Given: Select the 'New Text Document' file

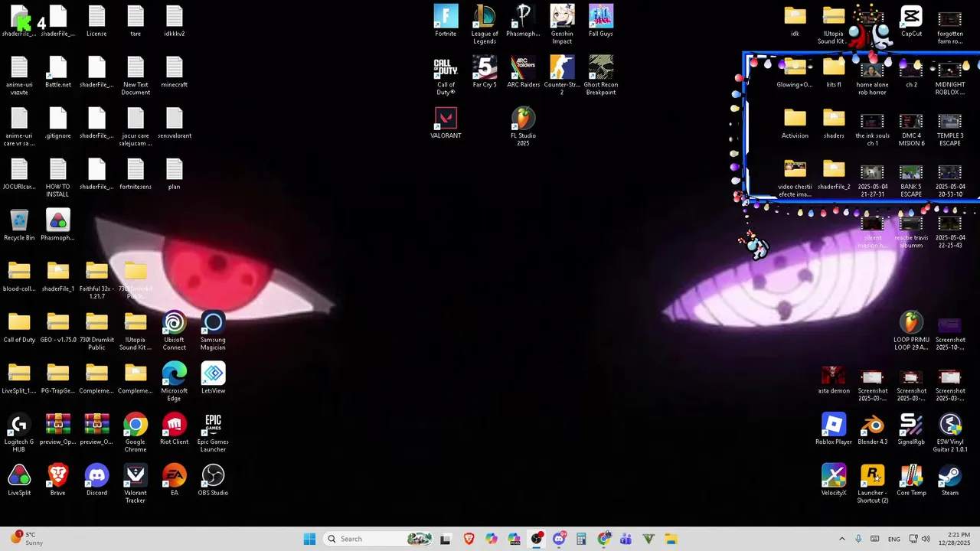Looking at the screenshot, I should click(x=136, y=76).
